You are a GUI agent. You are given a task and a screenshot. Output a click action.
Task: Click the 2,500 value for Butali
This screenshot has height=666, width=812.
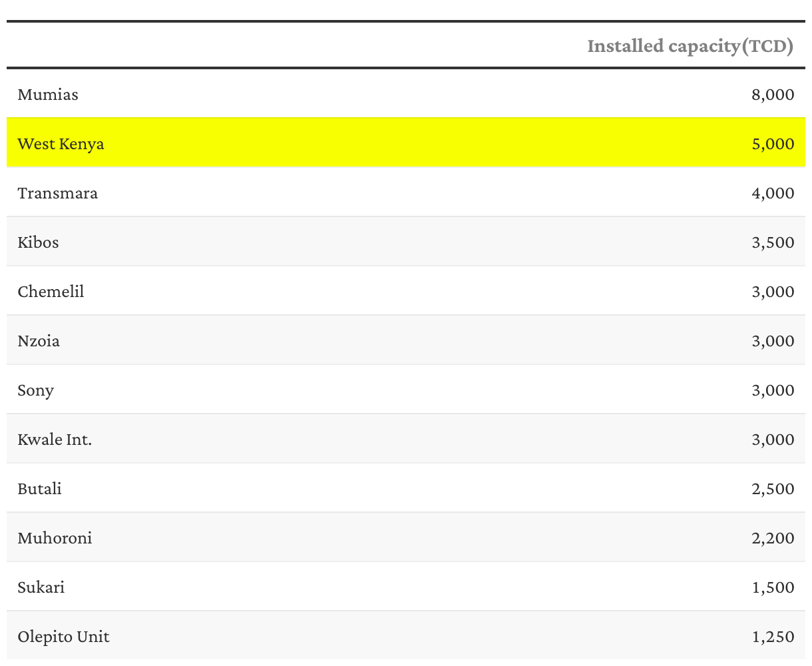(773, 489)
